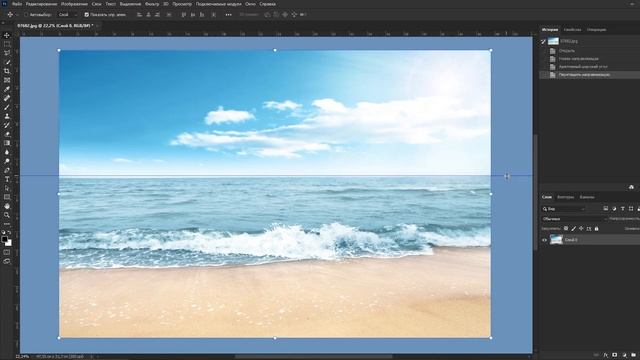Select the Rectangle shape tool
Image resolution: width=640 pixels, height=360 pixels.
tap(7, 197)
